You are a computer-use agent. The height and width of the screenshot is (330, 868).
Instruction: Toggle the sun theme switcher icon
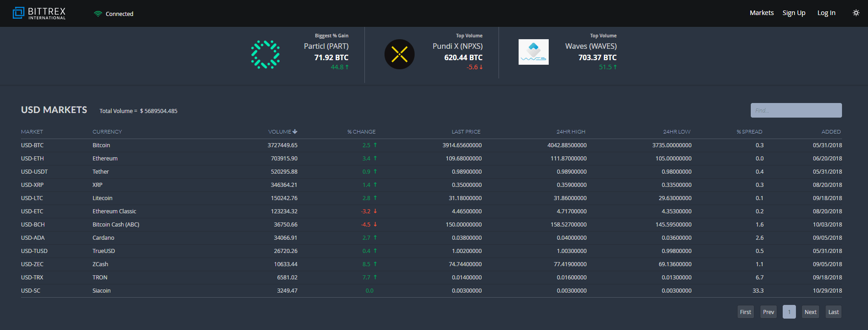tap(856, 13)
